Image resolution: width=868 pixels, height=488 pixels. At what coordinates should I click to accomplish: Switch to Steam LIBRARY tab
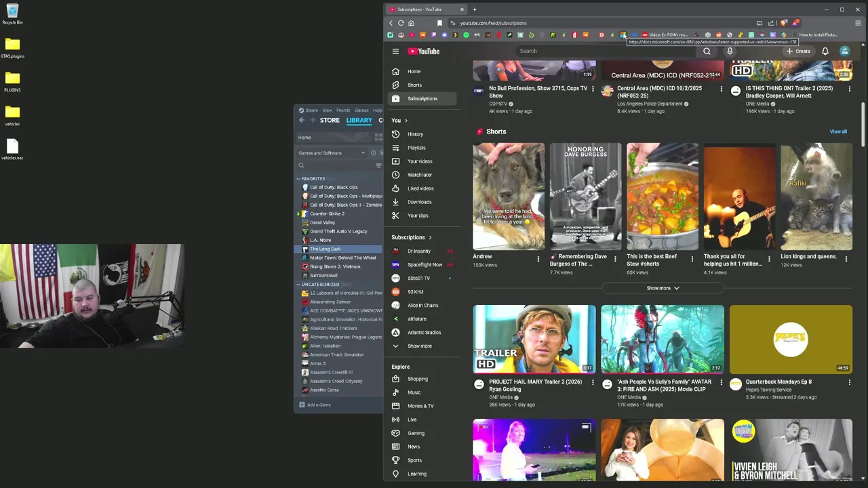(359, 121)
